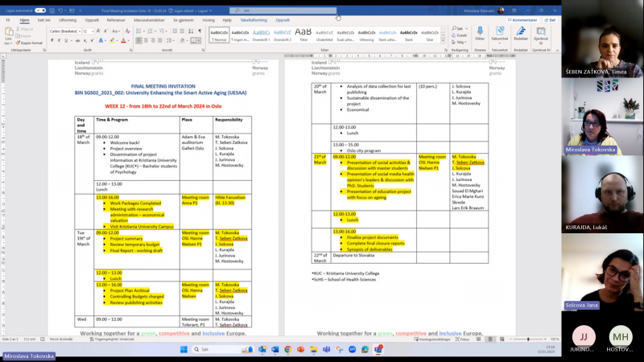Switch to the Masseutsendelser tab

tap(149, 19)
